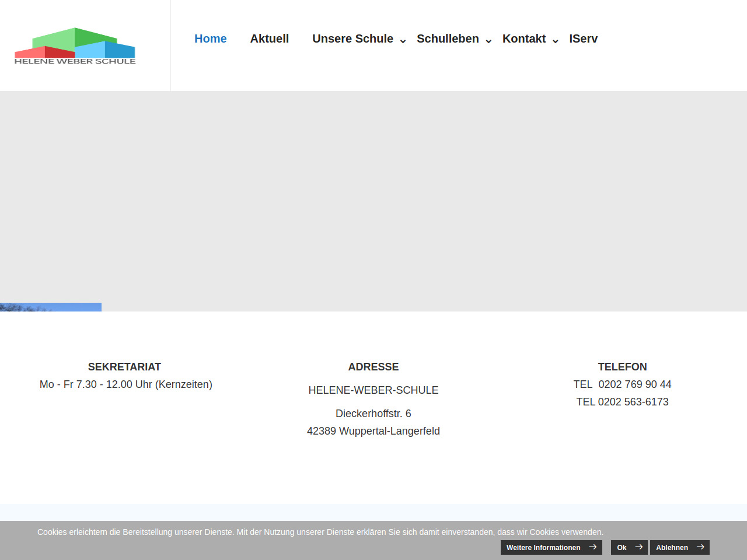Decline cookies via the Ablehnen label
The image size is (747, 560).
coord(672,548)
